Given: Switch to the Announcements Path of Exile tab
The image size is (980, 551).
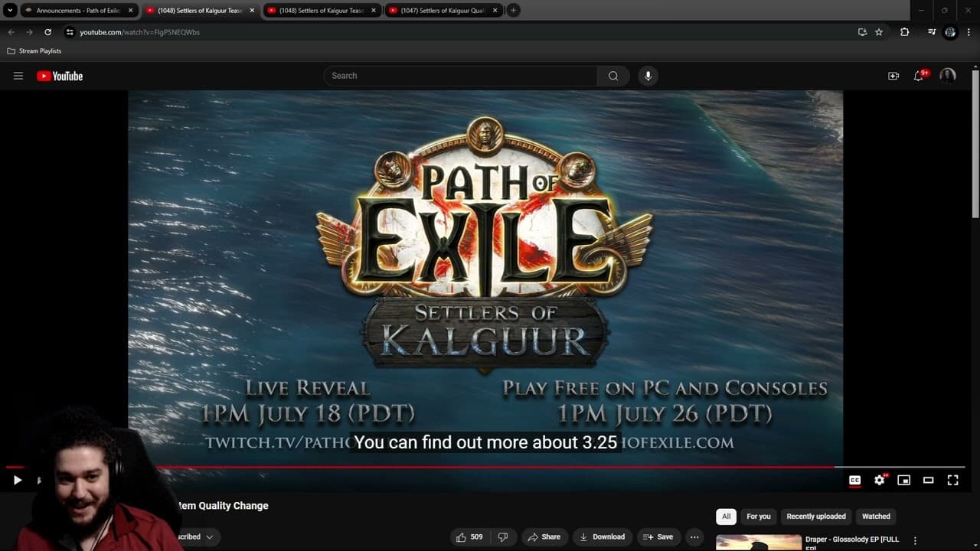Looking at the screenshot, I should tap(77, 10).
